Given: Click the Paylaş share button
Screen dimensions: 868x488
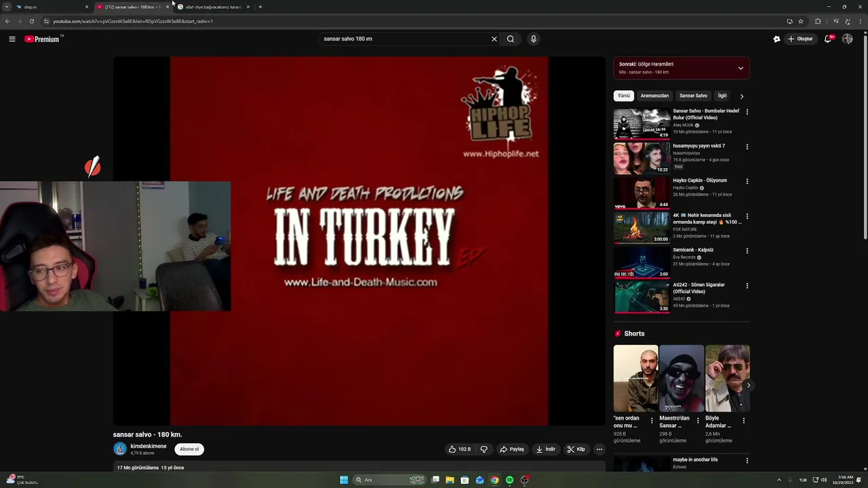Looking at the screenshot, I should pyautogui.click(x=512, y=449).
